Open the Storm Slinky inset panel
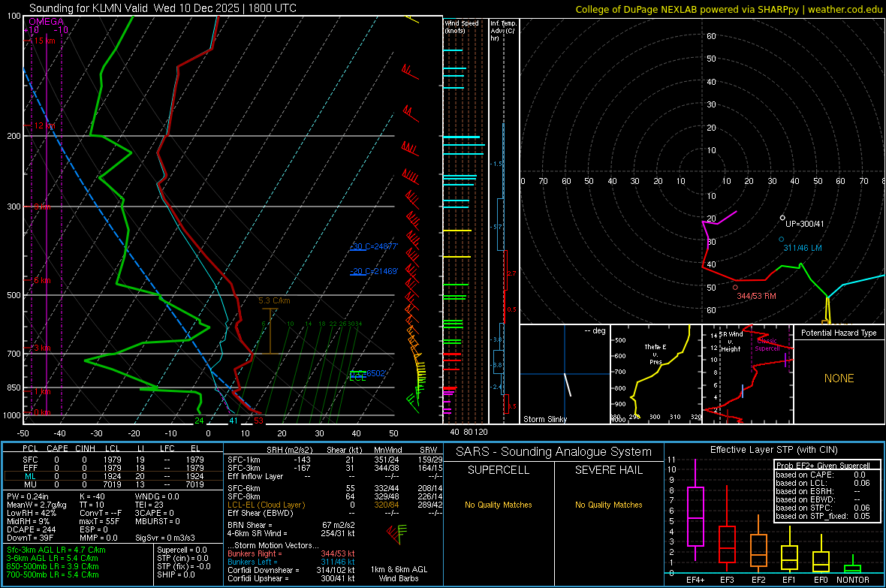 point(565,374)
